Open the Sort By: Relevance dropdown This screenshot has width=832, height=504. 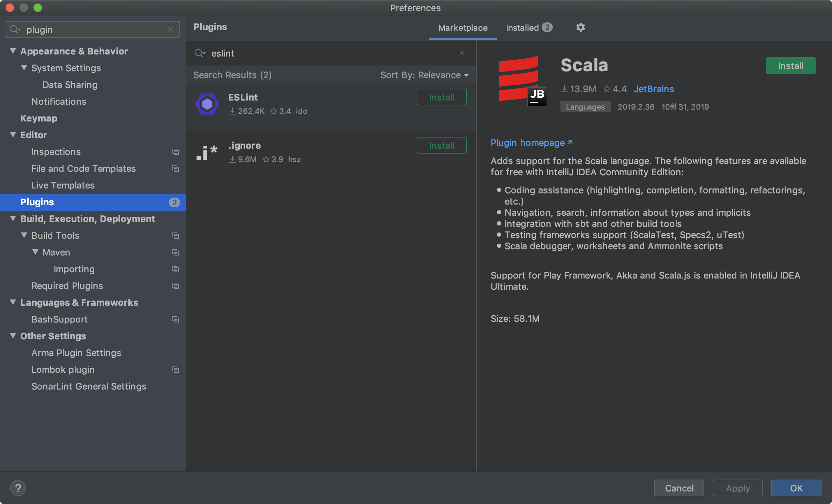424,75
